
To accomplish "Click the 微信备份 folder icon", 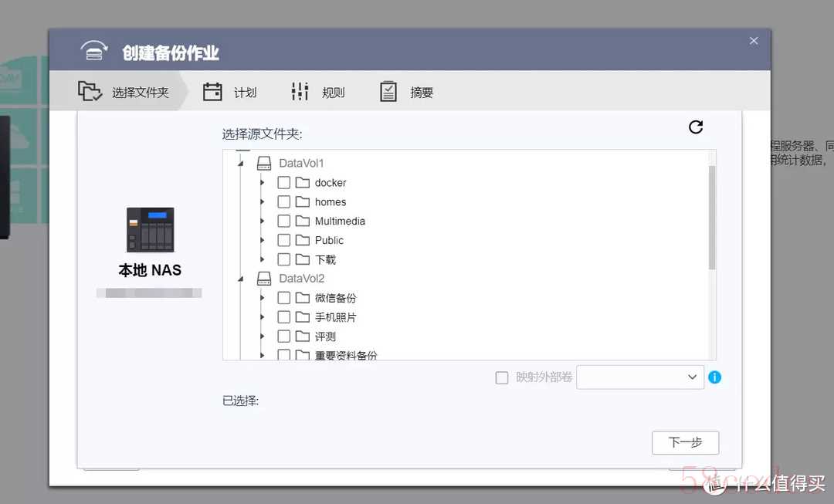I will (303, 298).
